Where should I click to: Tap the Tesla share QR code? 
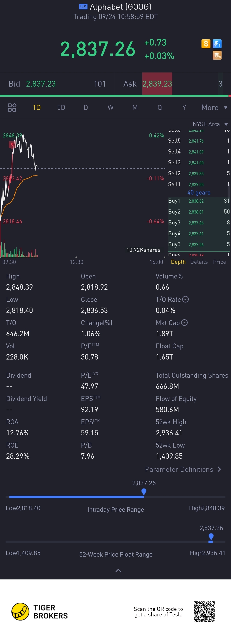pyautogui.click(x=204, y=612)
